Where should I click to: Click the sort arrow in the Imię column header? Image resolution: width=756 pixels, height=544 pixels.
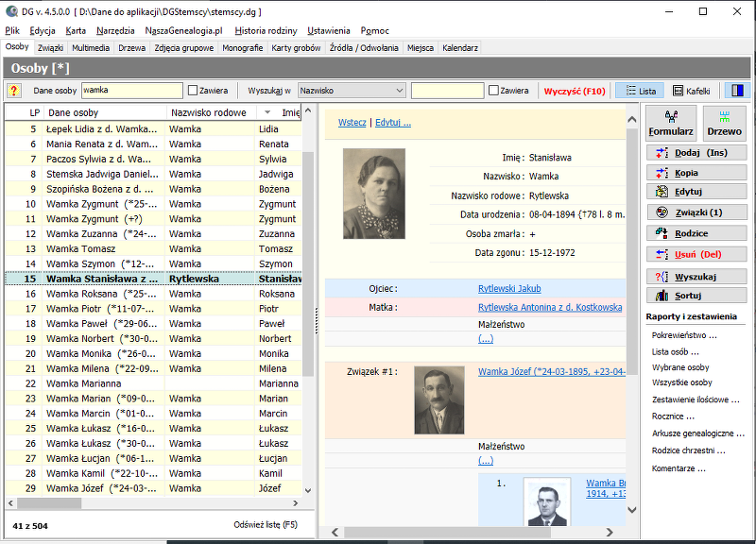click(x=267, y=112)
